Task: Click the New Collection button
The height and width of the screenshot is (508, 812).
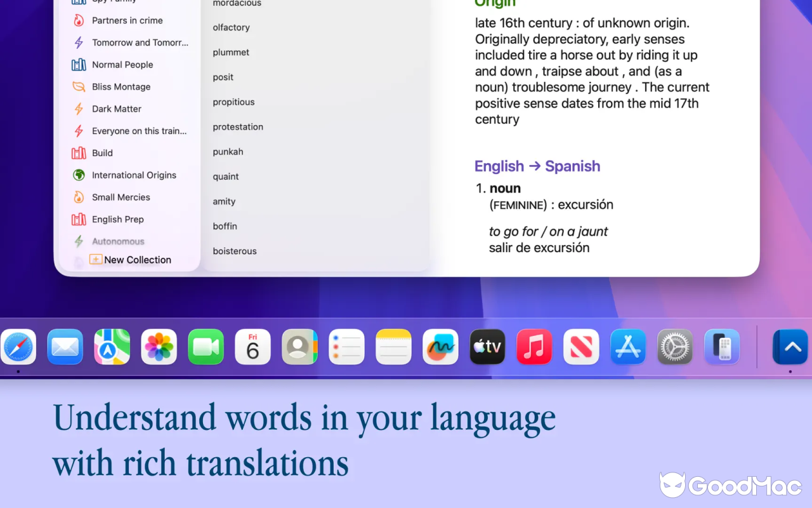Action: click(x=131, y=260)
